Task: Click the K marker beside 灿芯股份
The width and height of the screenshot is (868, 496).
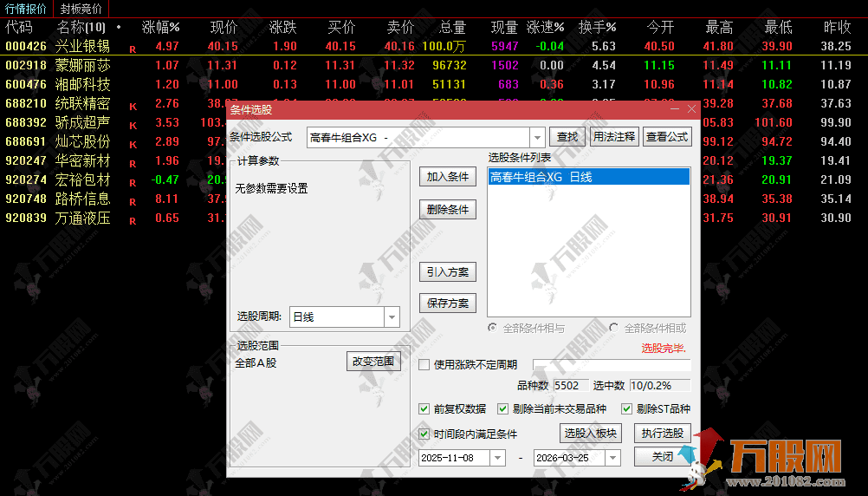Action: click(133, 145)
